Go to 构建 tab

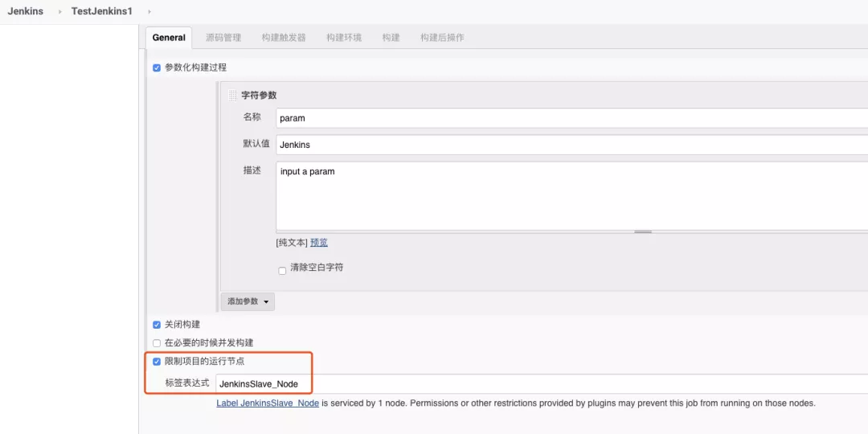pos(391,38)
